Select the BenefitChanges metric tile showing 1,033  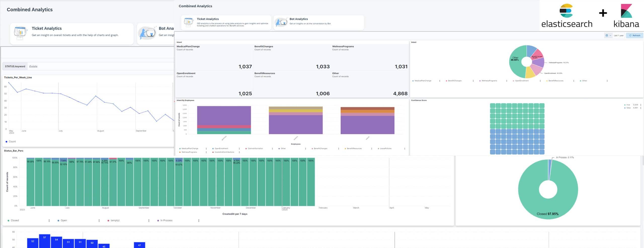coord(292,57)
